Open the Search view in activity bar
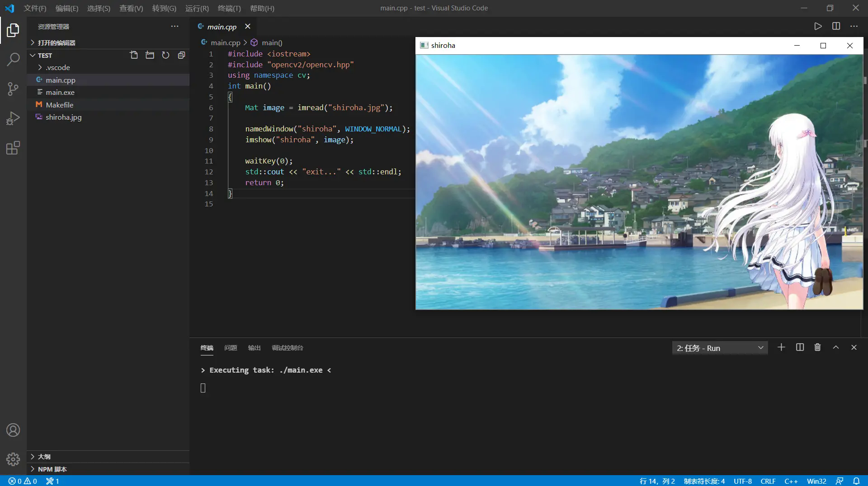Image resolution: width=868 pixels, height=486 pixels. click(13, 59)
